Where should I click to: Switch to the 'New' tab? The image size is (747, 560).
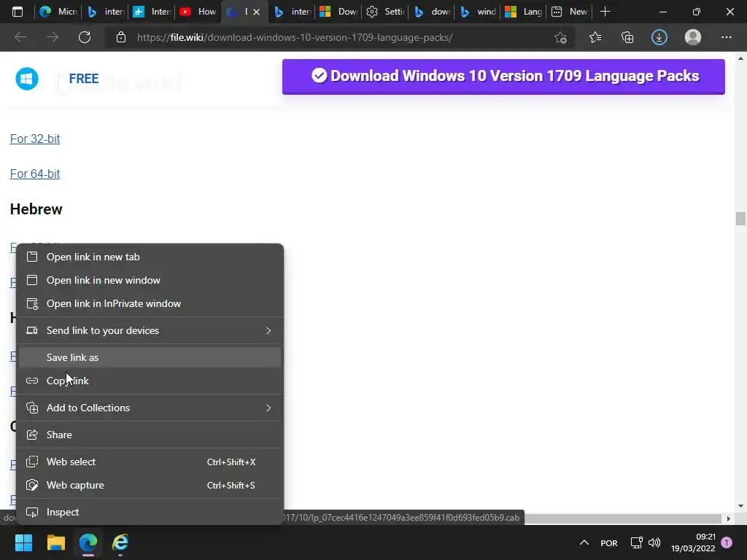click(x=569, y=12)
